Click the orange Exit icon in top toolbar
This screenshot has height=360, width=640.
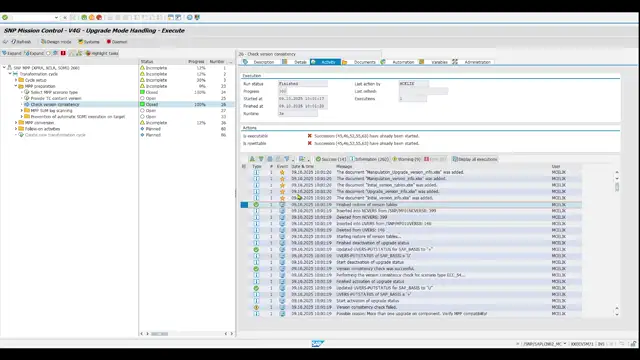91,18
